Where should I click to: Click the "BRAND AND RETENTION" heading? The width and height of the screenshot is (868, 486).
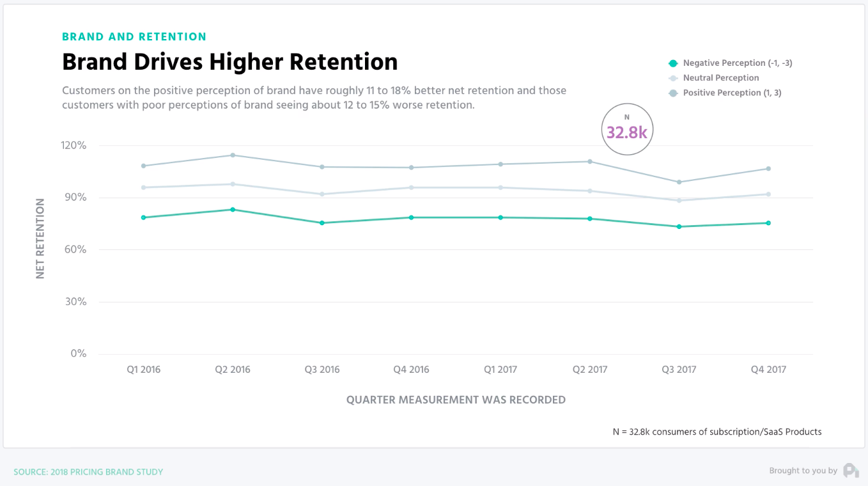tap(134, 36)
